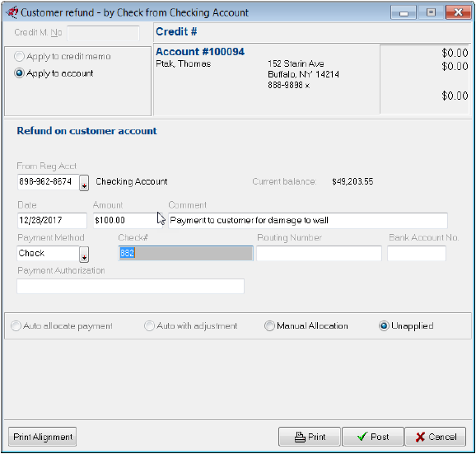Select Apply to account radio button
The image size is (476, 454).
tap(19, 73)
